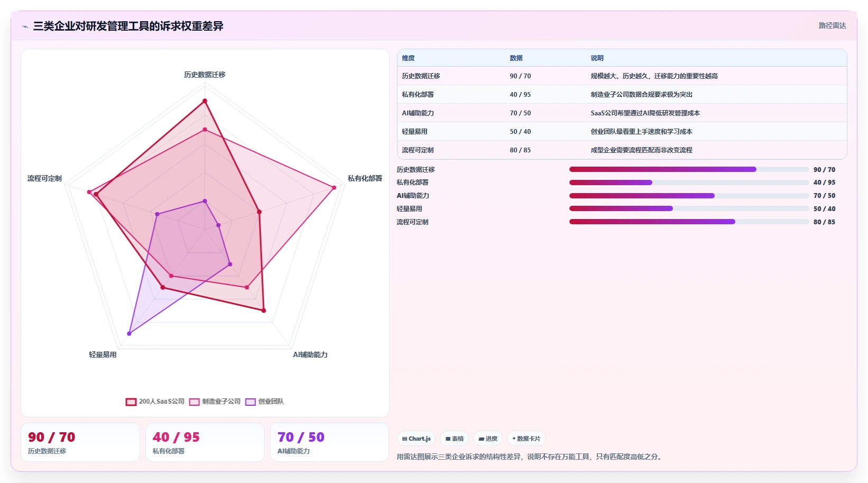Toggle the 创业团队 legend swatch
The image size is (868, 483).
251,402
